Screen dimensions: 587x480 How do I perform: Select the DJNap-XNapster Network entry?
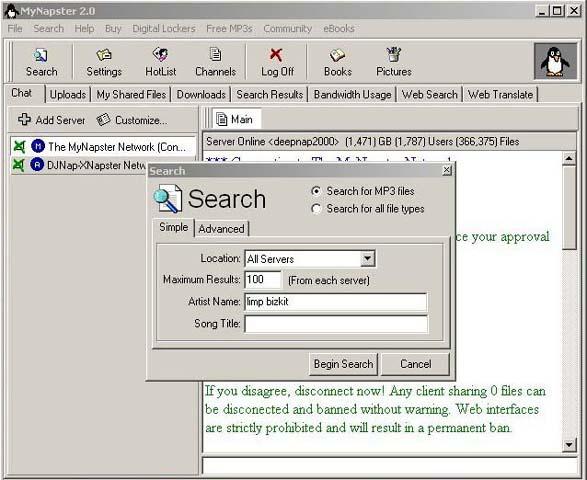click(x=79, y=165)
